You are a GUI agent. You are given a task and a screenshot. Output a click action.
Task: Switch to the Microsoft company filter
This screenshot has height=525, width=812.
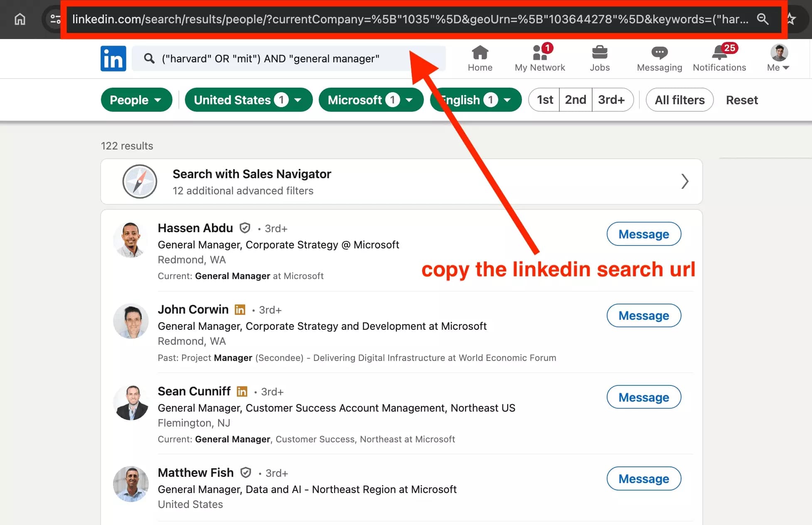pyautogui.click(x=370, y=100)
